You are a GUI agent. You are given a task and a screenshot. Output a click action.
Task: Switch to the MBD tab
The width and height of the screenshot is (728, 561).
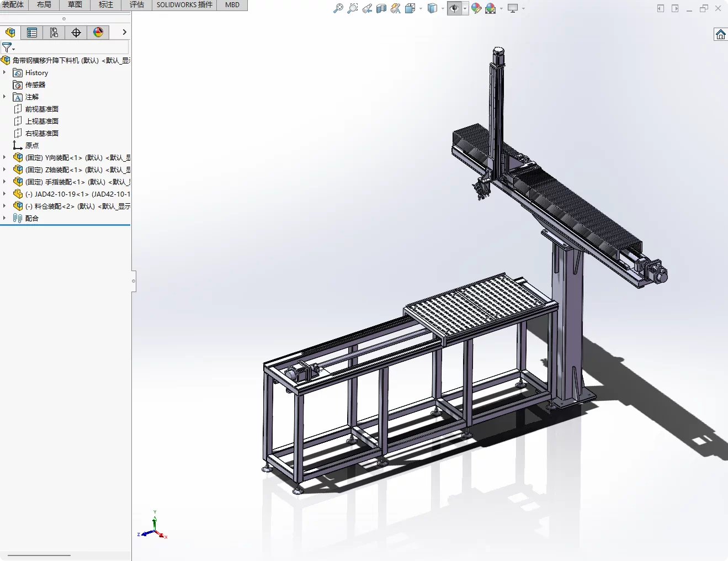[x=232, y=5]
